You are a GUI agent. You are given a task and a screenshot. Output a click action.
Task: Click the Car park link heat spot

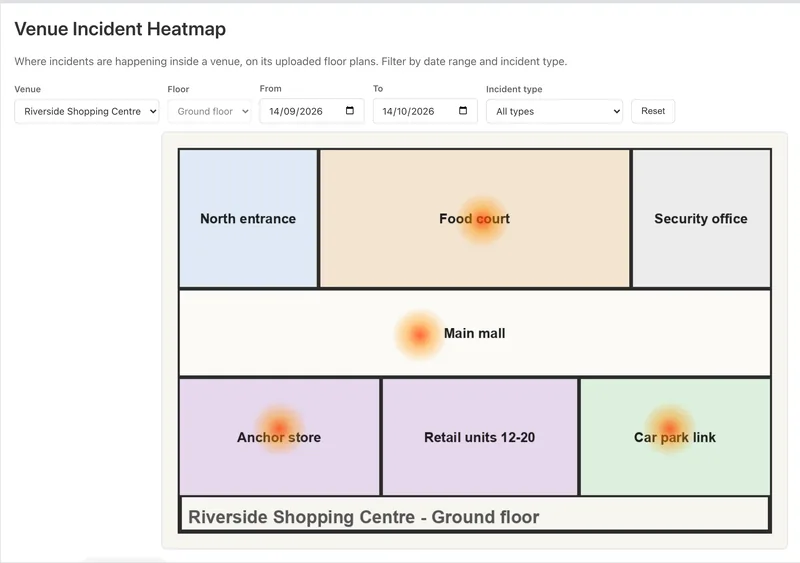pos(669,428)
